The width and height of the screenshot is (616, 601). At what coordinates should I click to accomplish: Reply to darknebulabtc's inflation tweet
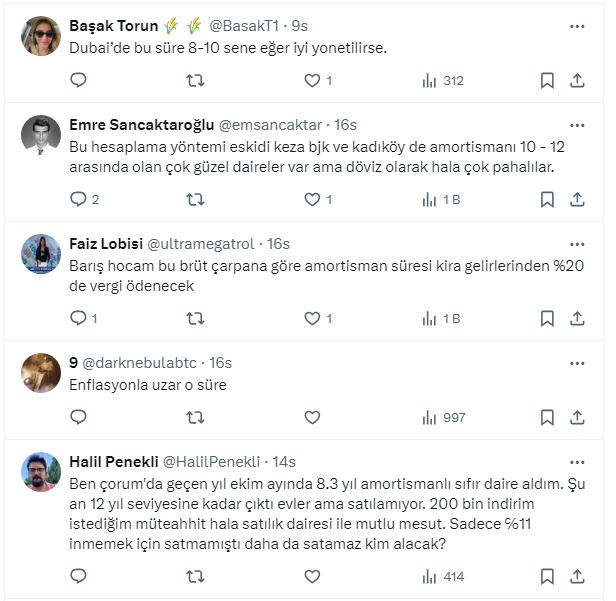(x=79, y=417)
